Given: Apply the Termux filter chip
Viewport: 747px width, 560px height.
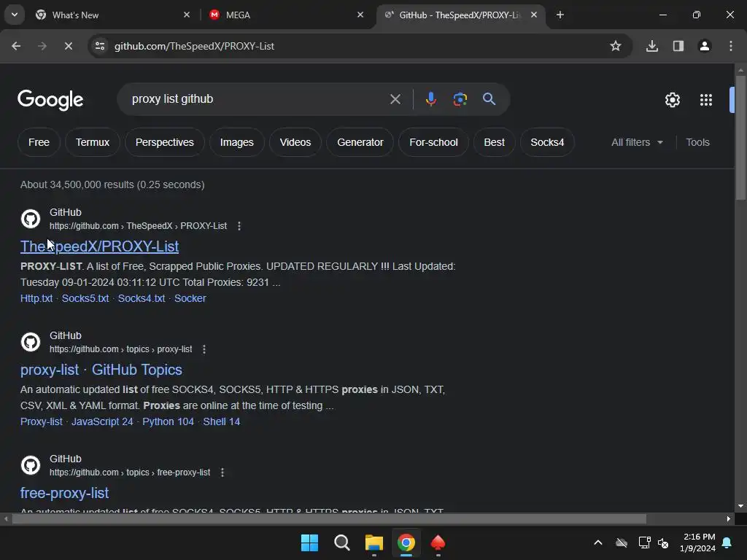Looking at the screenshot, I should point(93,142).
